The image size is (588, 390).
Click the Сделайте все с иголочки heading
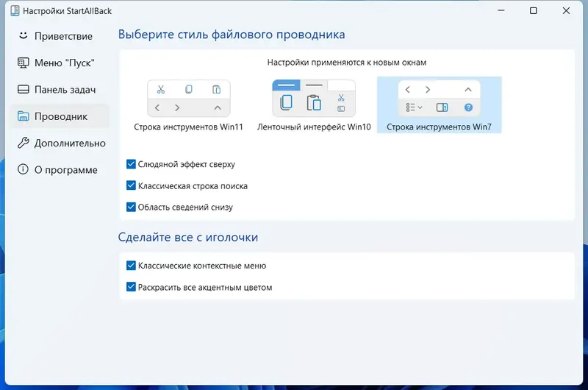(x=188, y=237)
